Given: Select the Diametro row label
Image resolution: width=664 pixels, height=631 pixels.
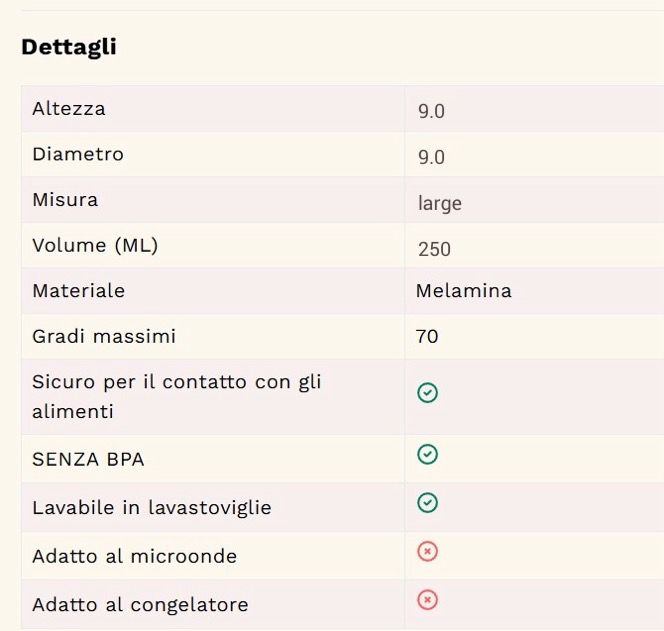Looking at the screenshot, I should coord(78,154).
